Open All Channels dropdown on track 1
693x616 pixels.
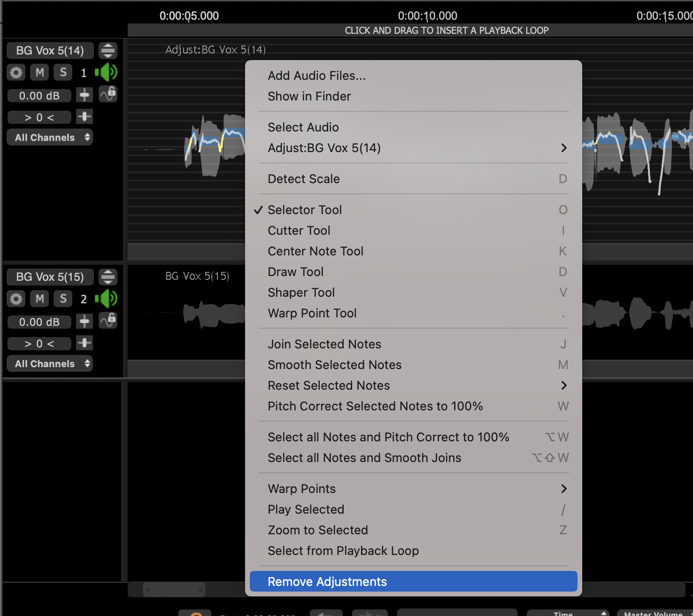tap(50, 138)
